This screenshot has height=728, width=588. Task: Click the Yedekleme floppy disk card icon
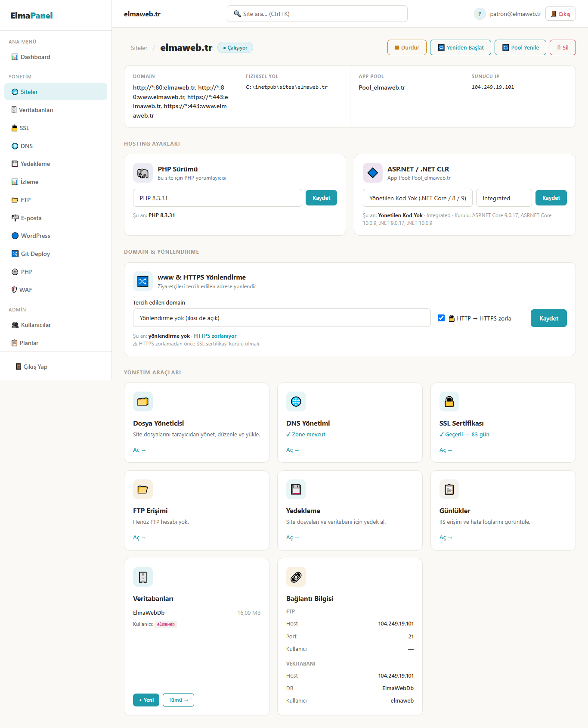pos(296,489)
